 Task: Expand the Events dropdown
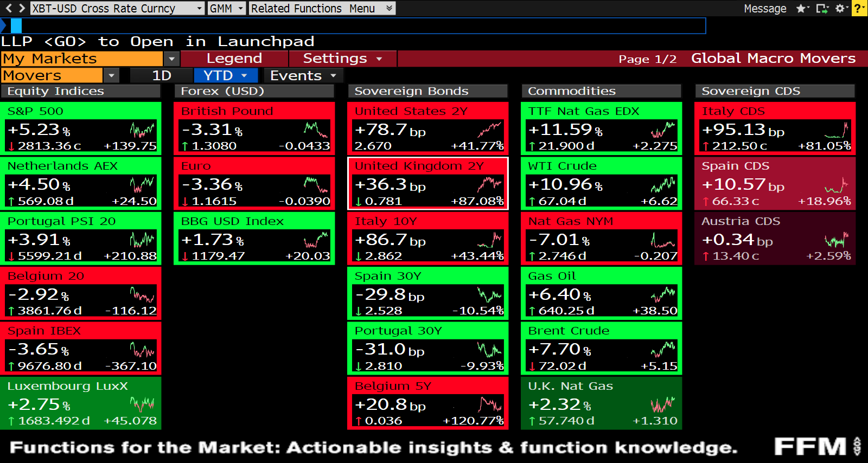(x=303, y=75)
